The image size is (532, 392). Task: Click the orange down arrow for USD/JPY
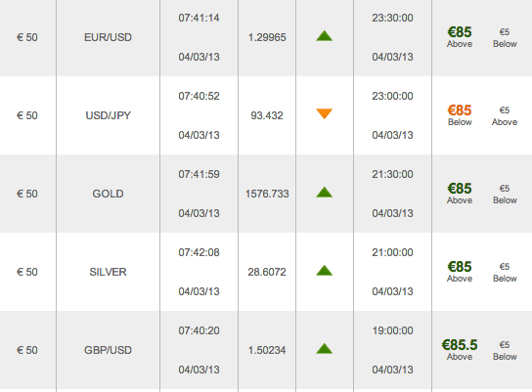coord(324,113)
